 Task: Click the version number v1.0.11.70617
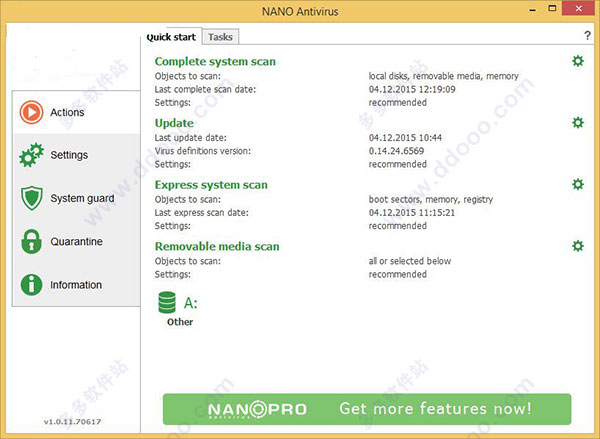72,422
